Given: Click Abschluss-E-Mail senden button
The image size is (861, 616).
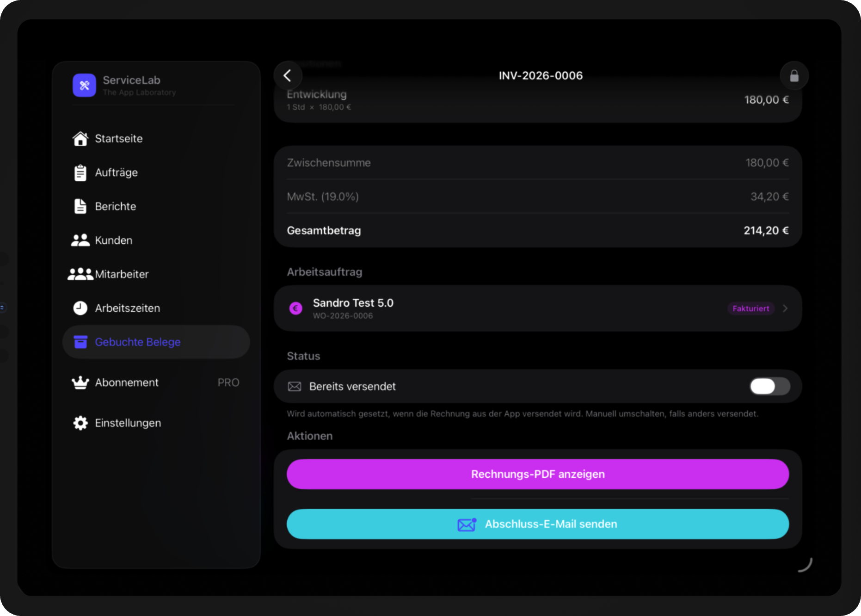Looking at the screenshot, I should point(538,524).
